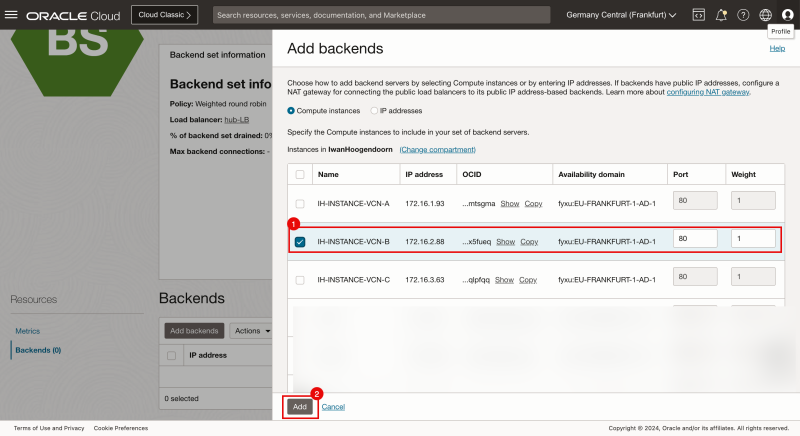Image resolution: width=800 pixels, height=436 pixels.
Task: Open the language globe icon
Action: click(765, 15)
